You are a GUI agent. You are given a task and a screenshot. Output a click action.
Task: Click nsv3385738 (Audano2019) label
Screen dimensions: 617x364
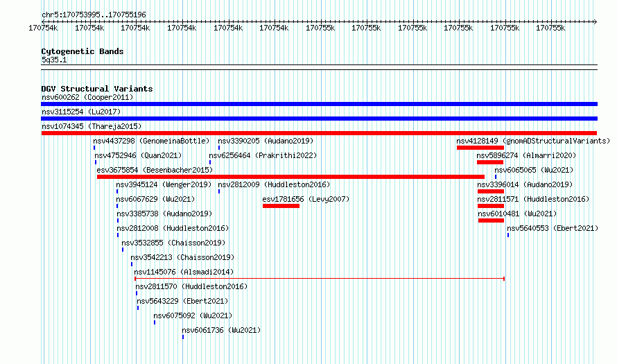click(x=164, y=214)
